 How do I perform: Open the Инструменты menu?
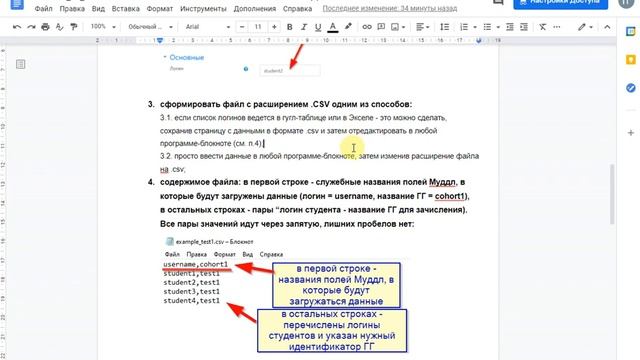203,9
